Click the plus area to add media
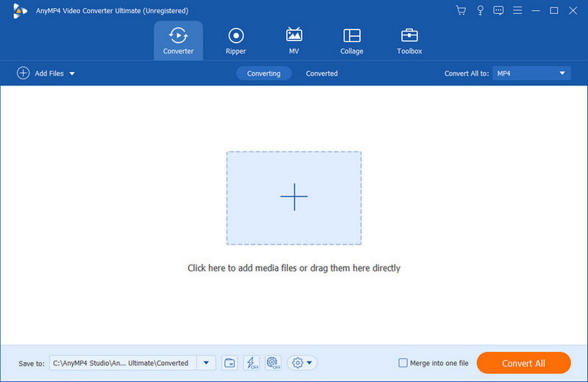This screenshot has height=382, width=588. point(294,198)
